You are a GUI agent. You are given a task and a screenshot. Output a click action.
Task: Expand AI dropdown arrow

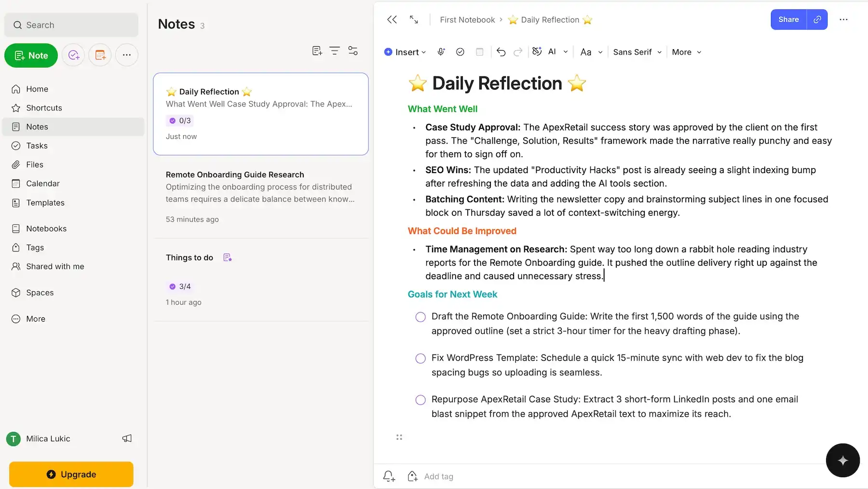566,52
